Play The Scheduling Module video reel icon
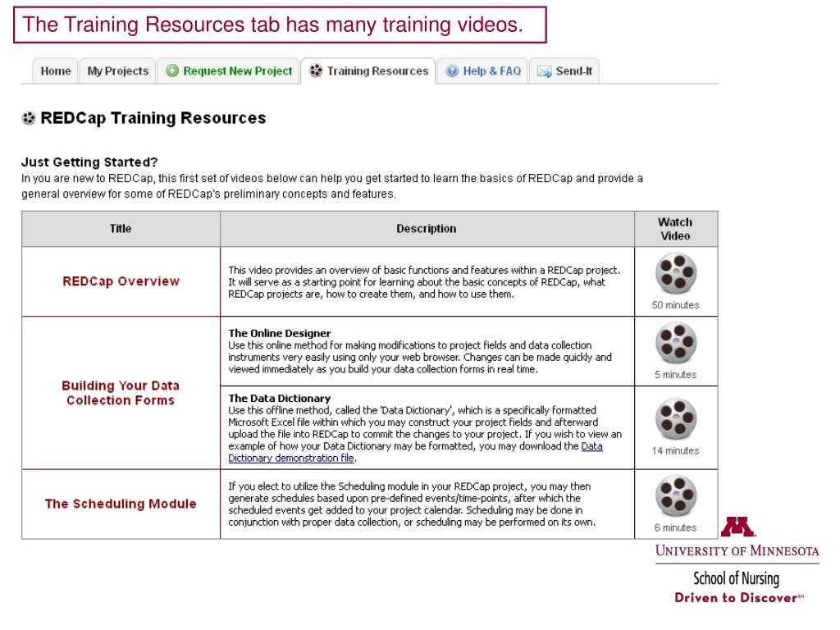 pos(676,496)
